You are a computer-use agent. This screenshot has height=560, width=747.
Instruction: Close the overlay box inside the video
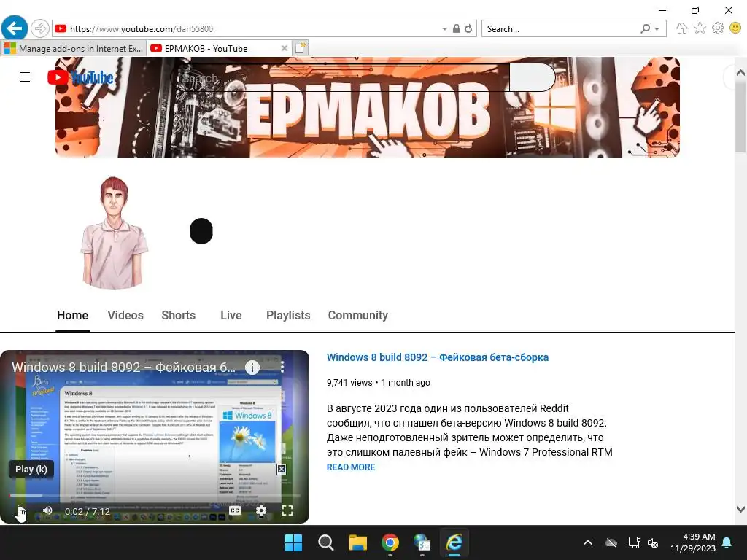tap(282, 469)
